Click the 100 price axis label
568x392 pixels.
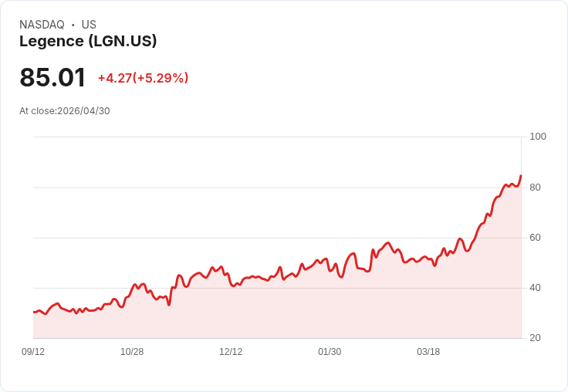pos(538,137)
